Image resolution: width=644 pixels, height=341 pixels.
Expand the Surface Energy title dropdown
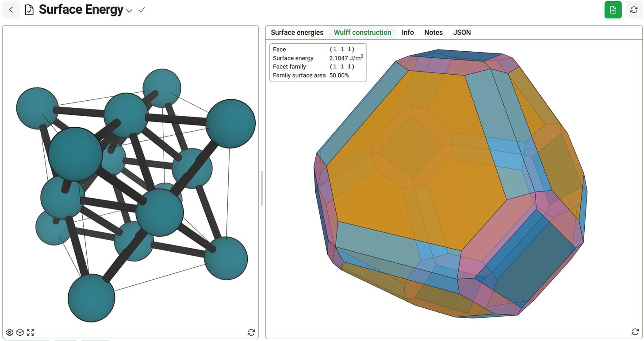click(129, 11)
